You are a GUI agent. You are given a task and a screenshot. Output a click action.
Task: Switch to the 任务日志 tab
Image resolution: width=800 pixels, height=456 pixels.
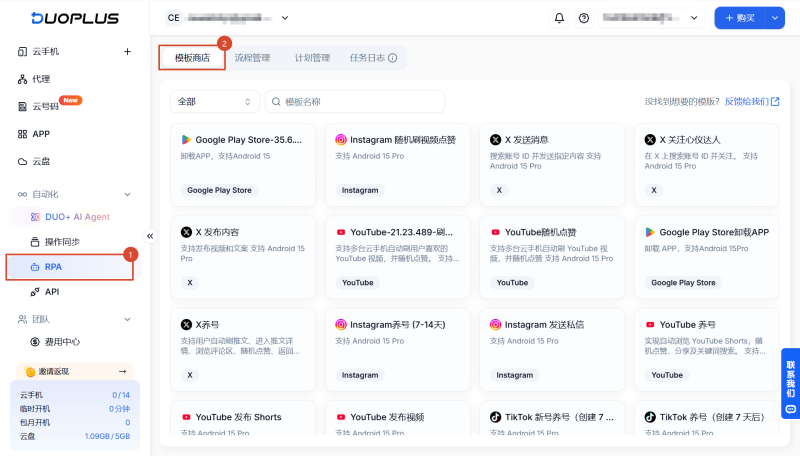coord(367,58)
